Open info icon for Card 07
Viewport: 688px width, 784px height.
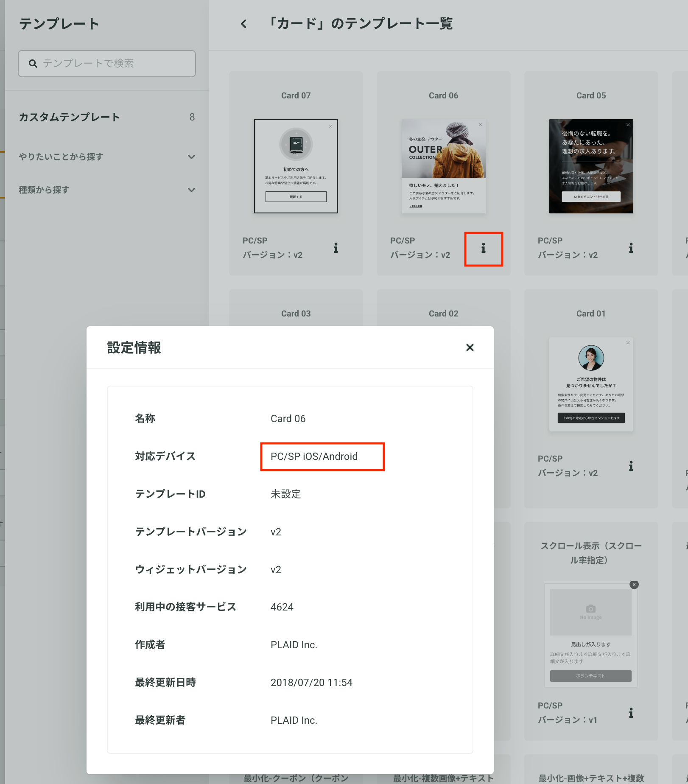(336, 248)
